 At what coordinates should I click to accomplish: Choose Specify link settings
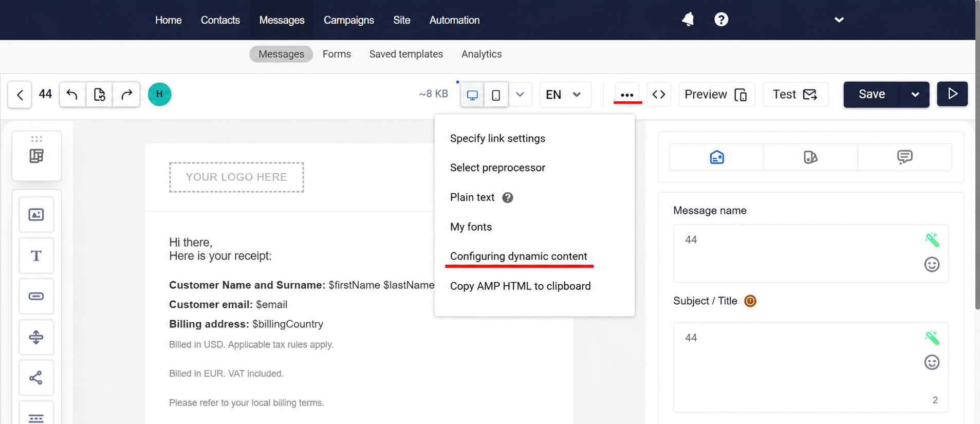[497, 138]
